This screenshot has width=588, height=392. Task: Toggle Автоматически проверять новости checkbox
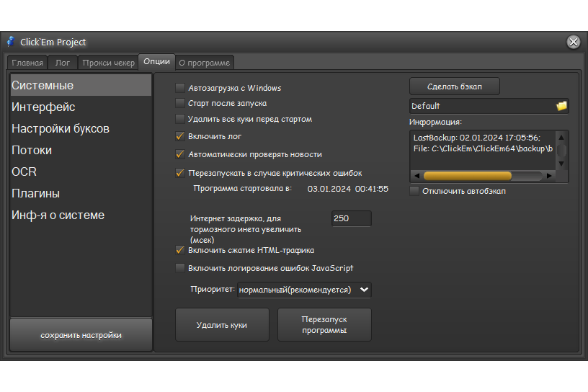(x=180, y=154)
